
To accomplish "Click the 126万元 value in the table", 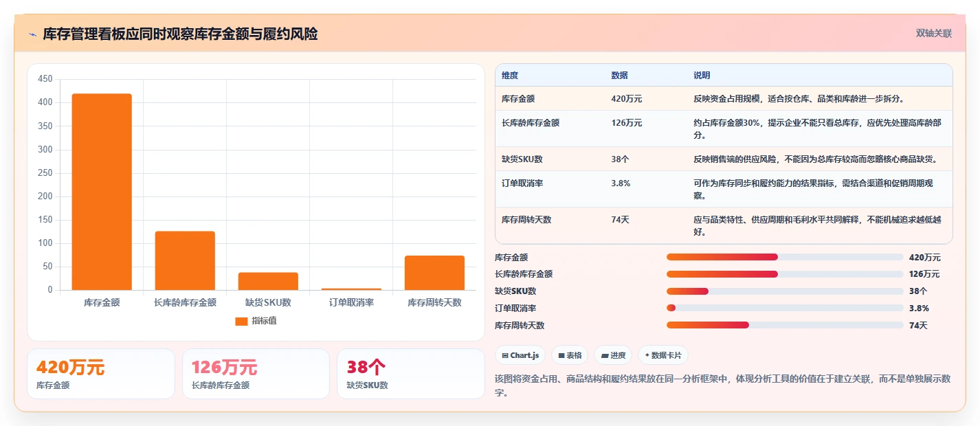I will [x=627, y=123].
